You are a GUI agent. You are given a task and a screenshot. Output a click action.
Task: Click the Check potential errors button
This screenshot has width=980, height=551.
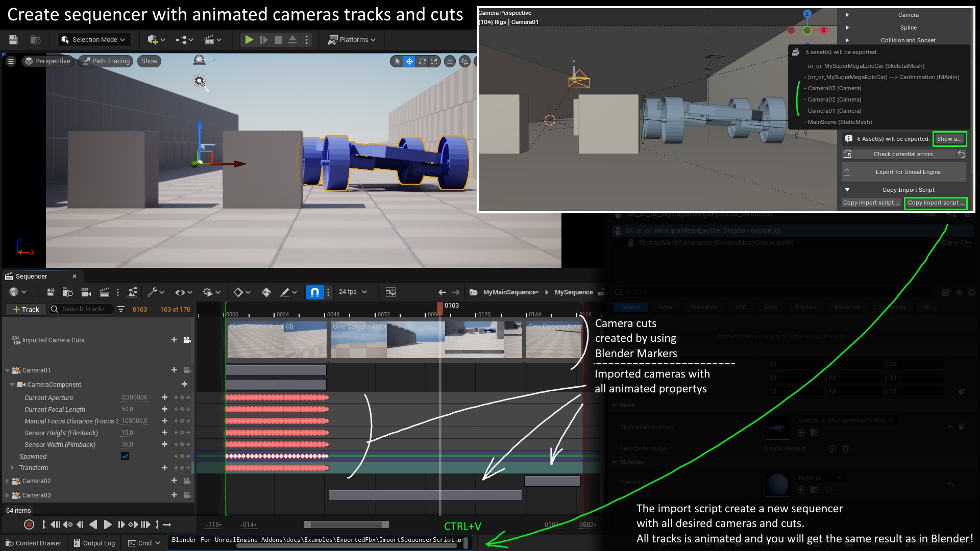903,154
